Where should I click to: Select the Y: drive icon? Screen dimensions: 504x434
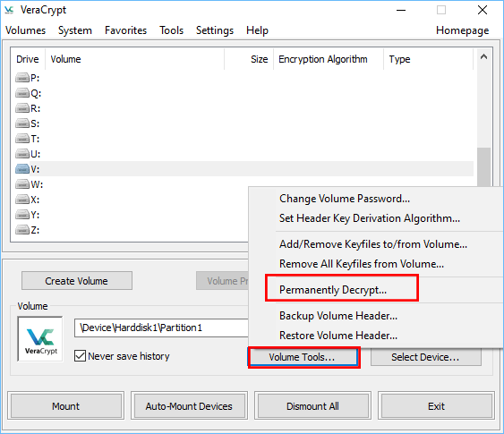click(x=22, y=215)
